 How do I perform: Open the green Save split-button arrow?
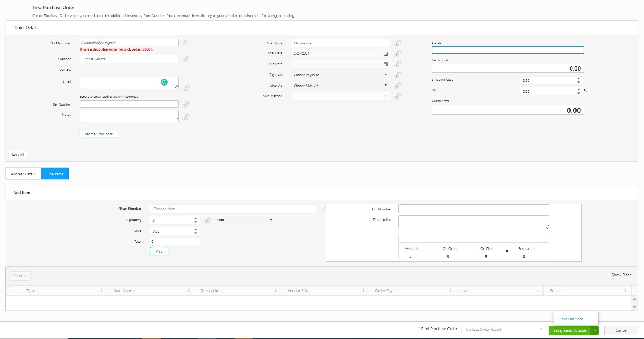coord(595,331)
